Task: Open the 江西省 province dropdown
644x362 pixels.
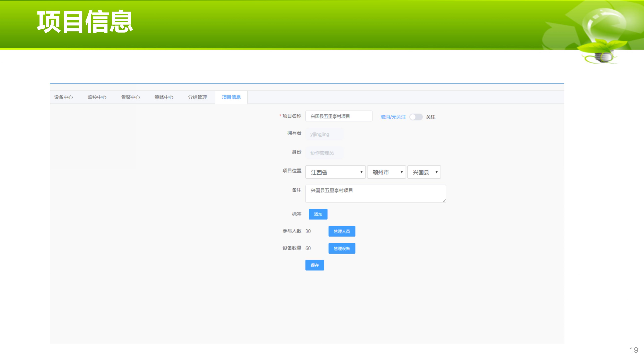Action: coord(335,172)
